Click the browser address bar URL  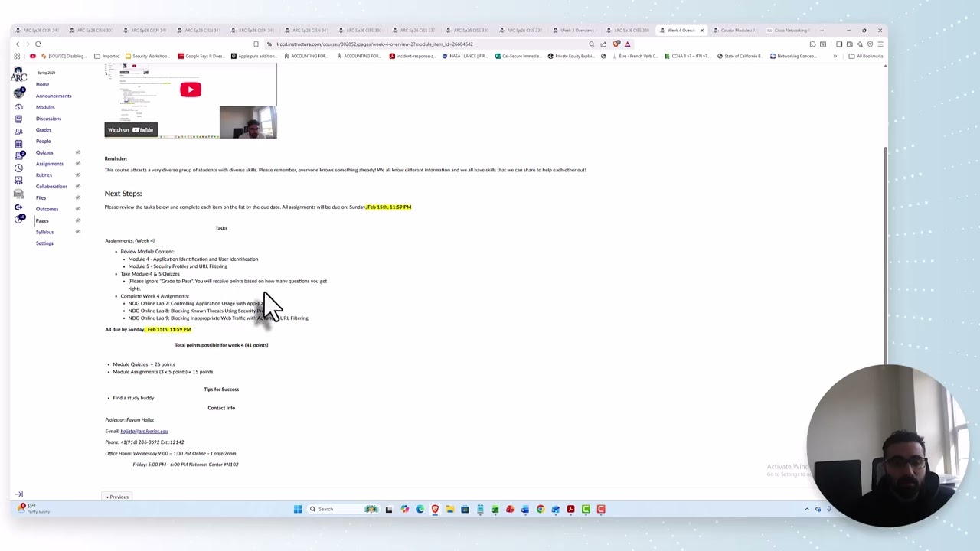tap(374, 44)
